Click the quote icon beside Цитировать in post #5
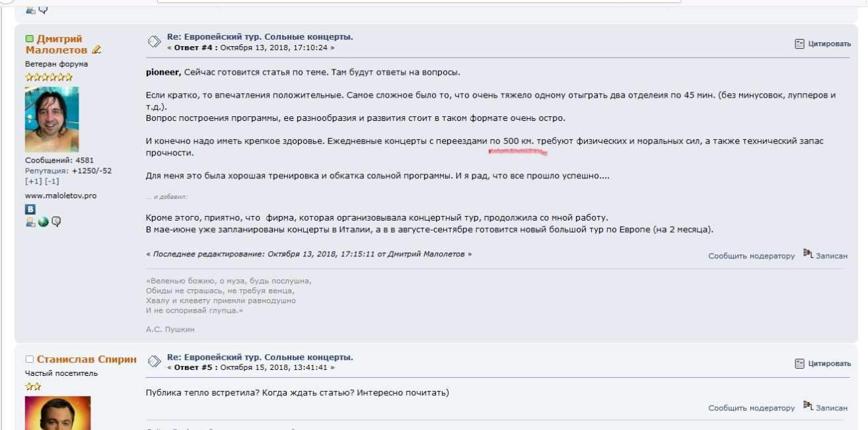 click(x=799, y=363)
